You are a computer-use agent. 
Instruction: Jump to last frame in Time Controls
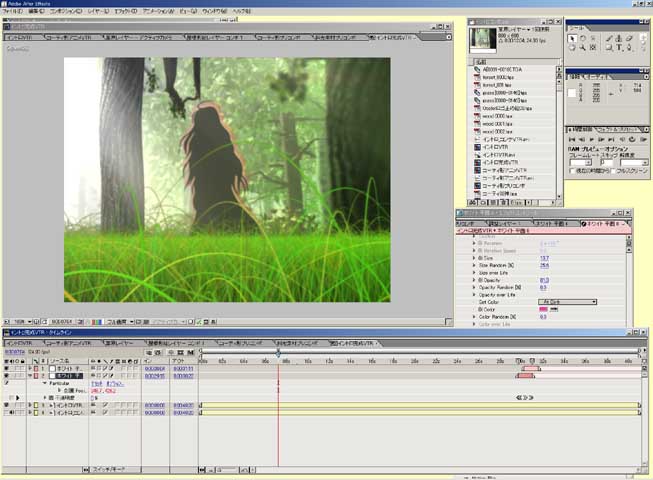click(611, 139)
